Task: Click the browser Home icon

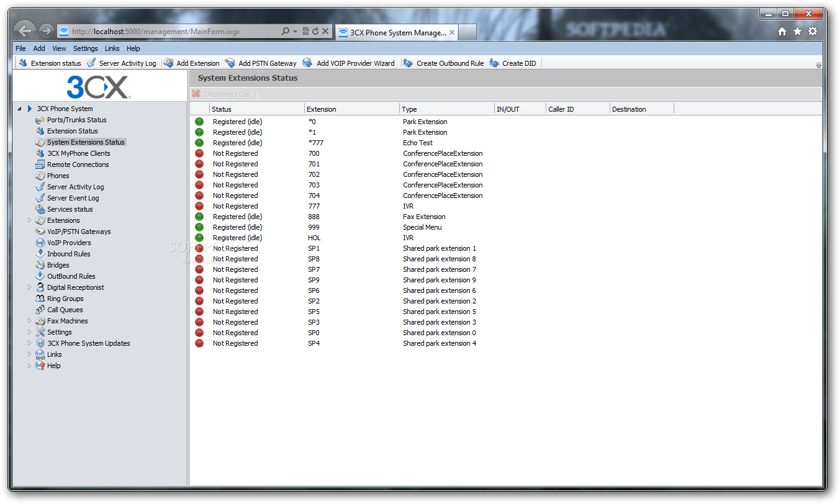Action: [782, 32]
